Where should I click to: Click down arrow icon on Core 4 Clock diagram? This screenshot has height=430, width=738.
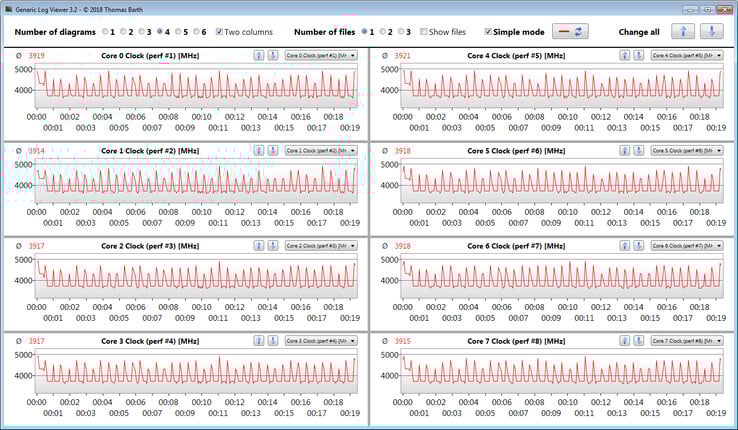(638, 56)
